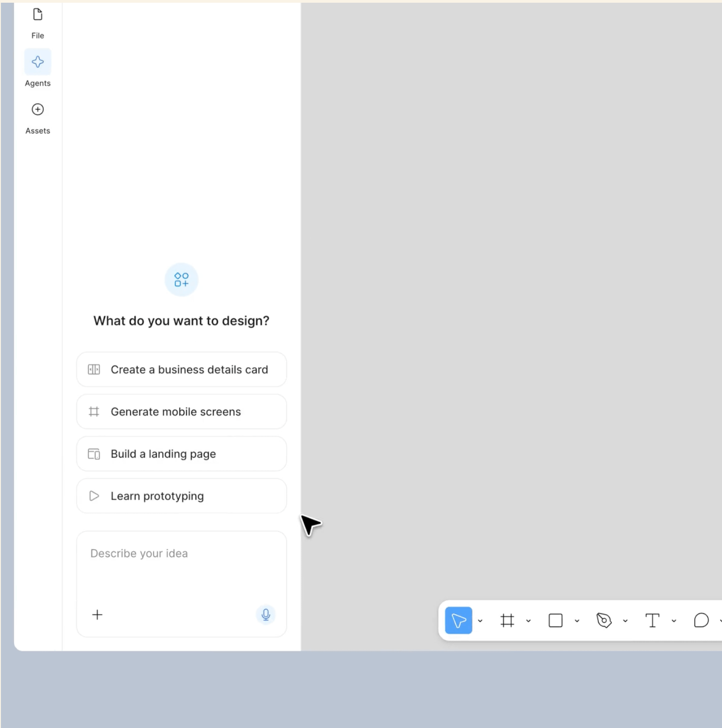Screen dimensions: 722x728
Task: Select the Text tool
Action: pos(652,620)
